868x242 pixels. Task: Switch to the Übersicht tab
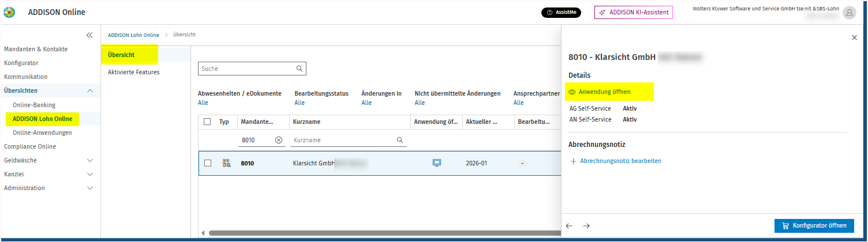click(121, 55)
